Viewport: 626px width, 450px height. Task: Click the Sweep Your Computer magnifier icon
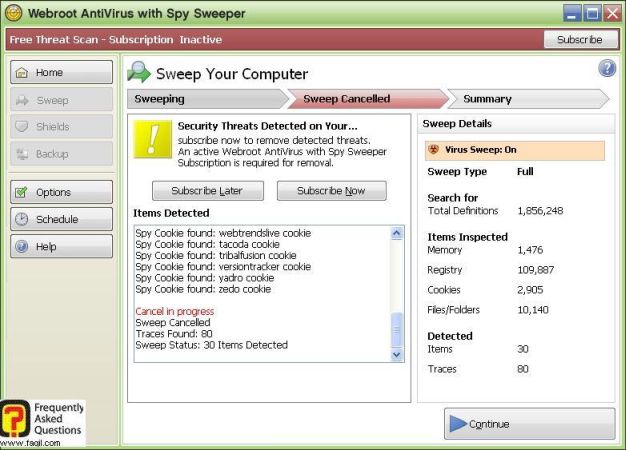click(139, 72)
